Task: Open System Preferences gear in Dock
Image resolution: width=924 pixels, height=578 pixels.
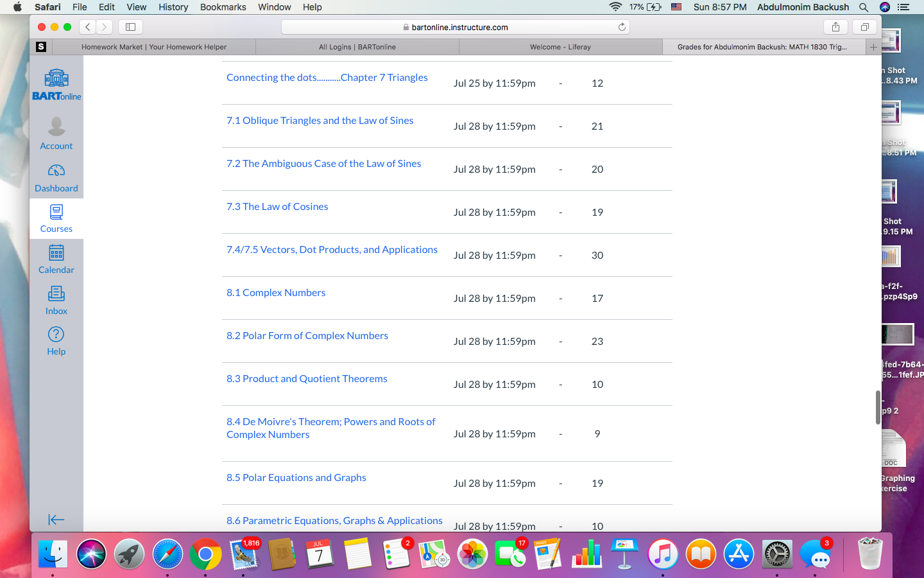Action: pos(777,554)
